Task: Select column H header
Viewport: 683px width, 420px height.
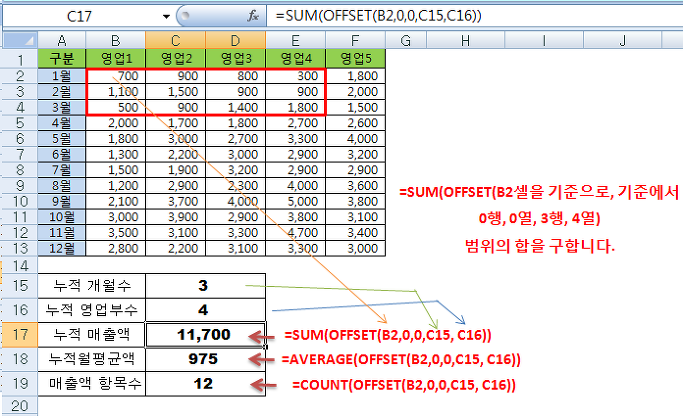Action: point(465,41)
